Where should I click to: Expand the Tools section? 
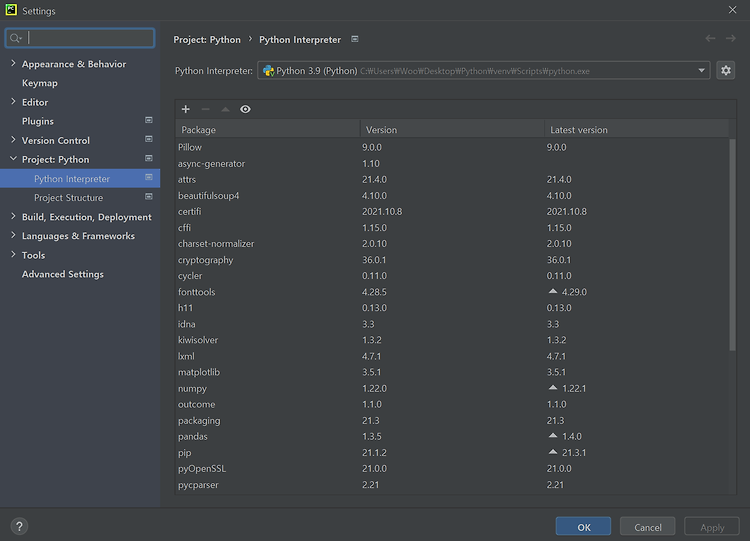[13, 254]
